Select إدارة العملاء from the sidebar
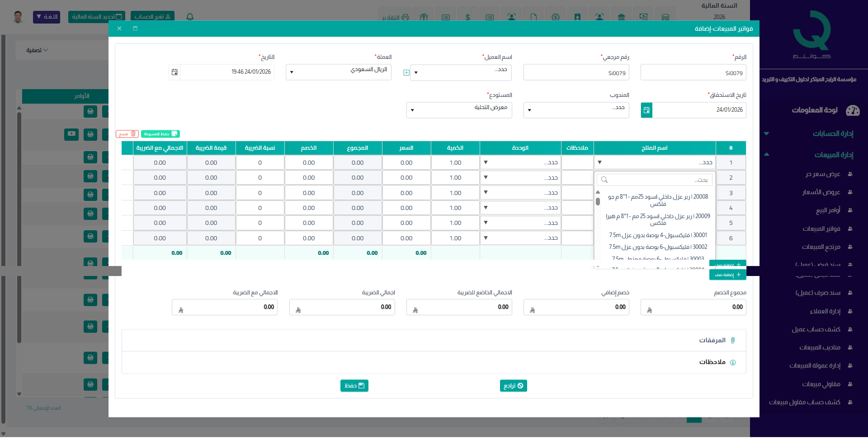Viewport: 868px width, 438px height. (x=825, y=311)
